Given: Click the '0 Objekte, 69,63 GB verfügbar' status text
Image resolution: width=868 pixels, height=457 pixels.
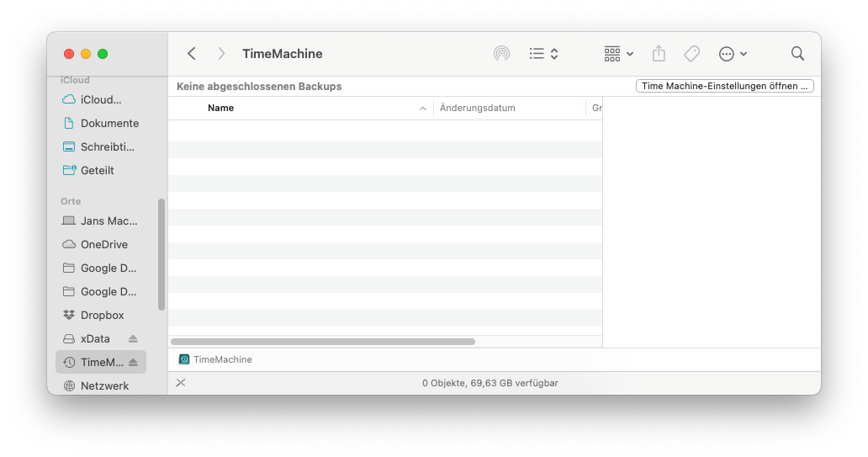Looking at the screenshot, I should (490, 383).
